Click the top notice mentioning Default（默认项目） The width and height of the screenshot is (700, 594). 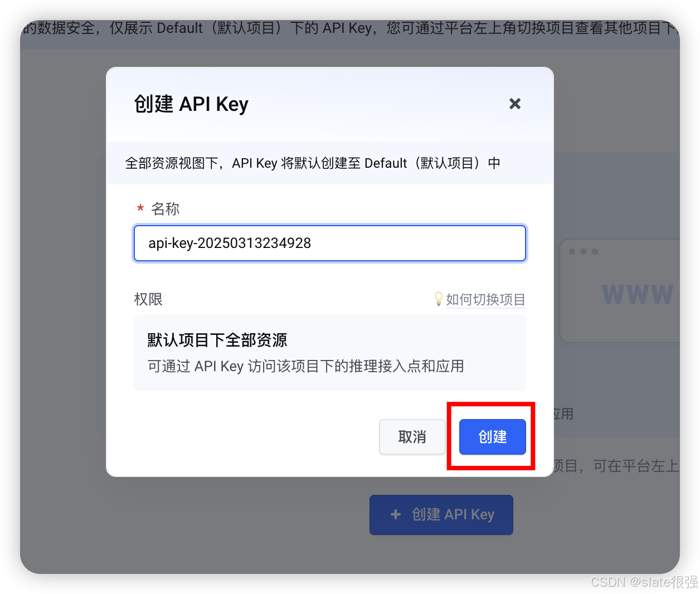(x=350, y=28)
